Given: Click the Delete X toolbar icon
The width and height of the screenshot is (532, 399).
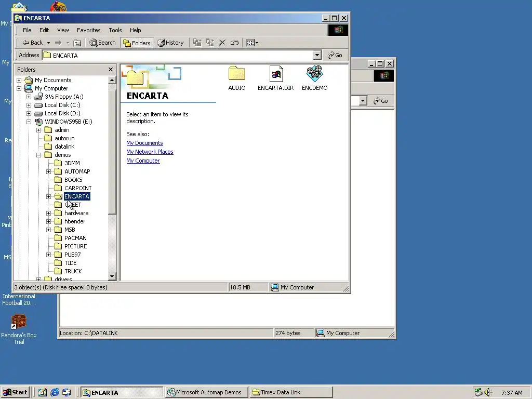Looking at the screenshot, I should click(x=222, y=43).
